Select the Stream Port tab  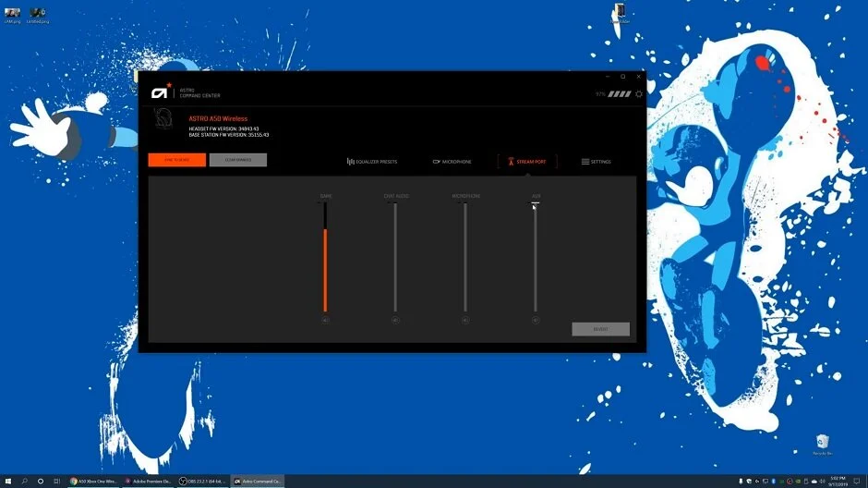[527, 162]
